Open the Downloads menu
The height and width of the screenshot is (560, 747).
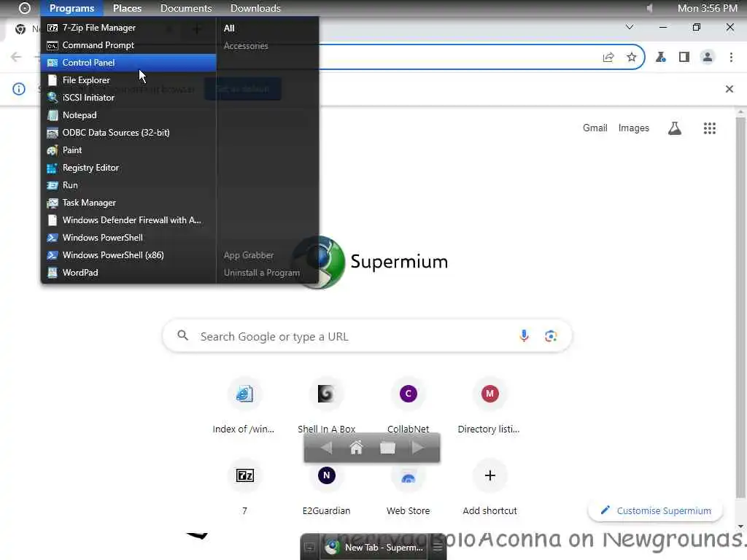tap(255, 8)
